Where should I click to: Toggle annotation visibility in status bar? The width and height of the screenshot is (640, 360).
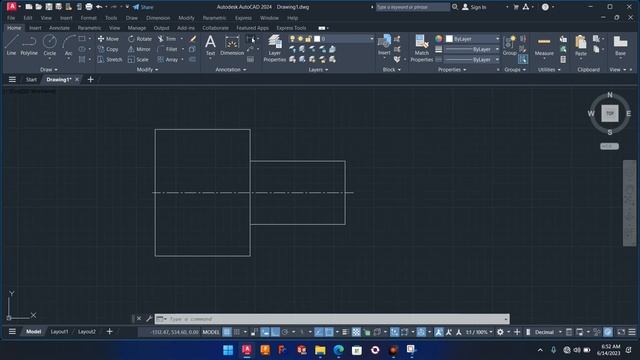point(439,332)
